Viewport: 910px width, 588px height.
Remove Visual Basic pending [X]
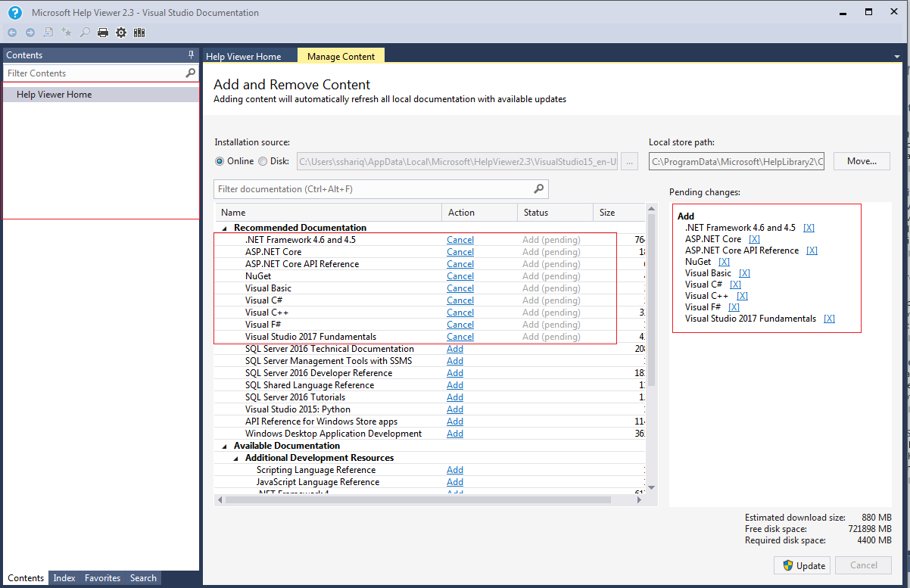[x=744, y=273]
